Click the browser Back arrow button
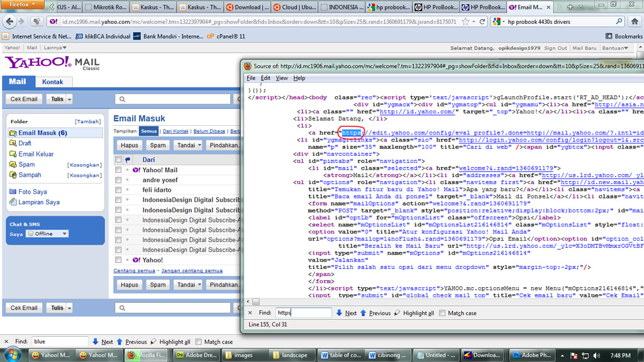 coord(9,21)
